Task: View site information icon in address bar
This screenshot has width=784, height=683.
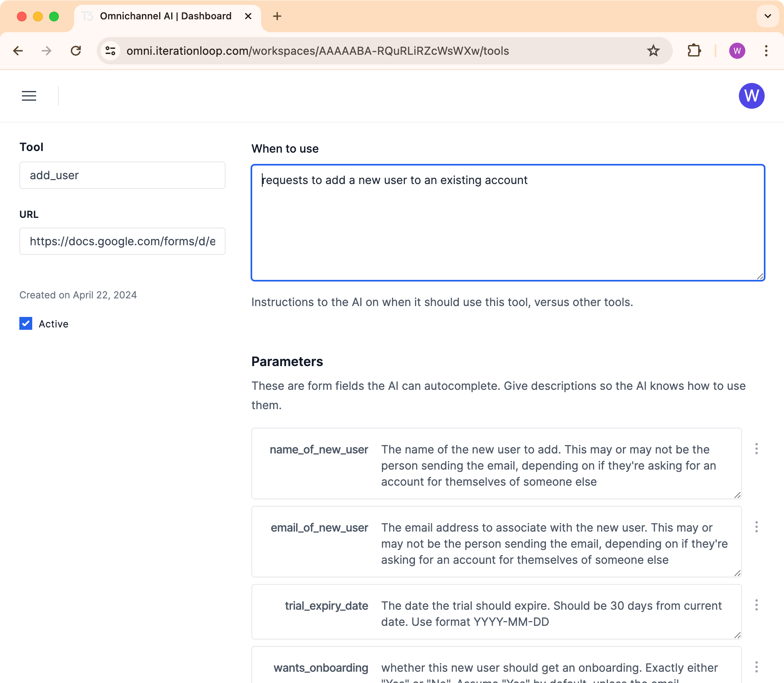Action: click(110, 51)
